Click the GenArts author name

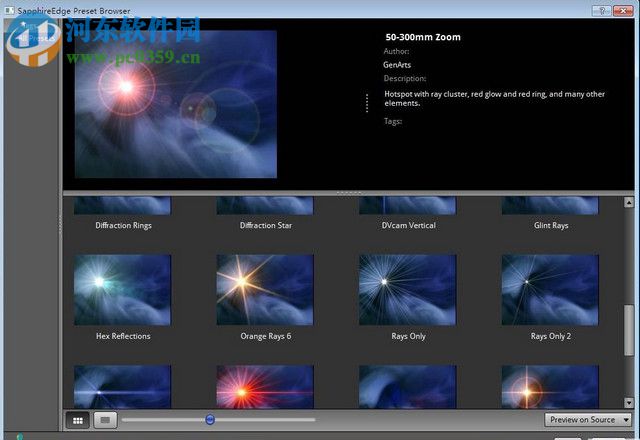[397, 64]
